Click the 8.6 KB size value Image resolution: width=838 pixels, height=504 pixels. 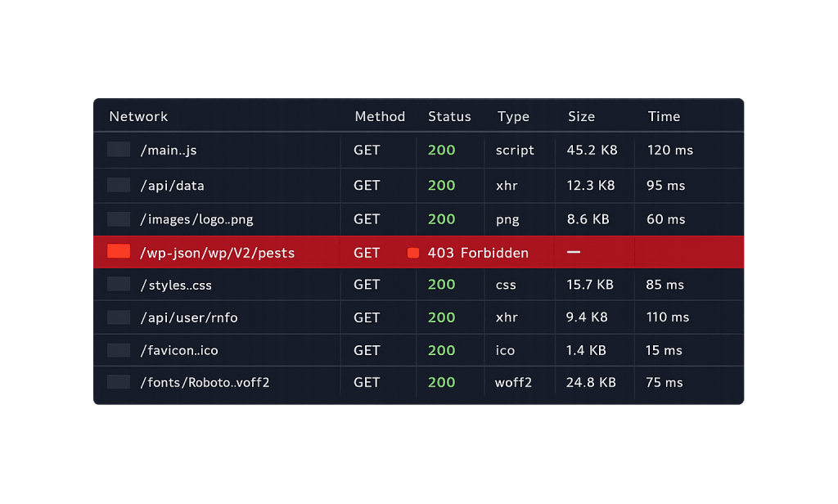click(x=588, y=219)
